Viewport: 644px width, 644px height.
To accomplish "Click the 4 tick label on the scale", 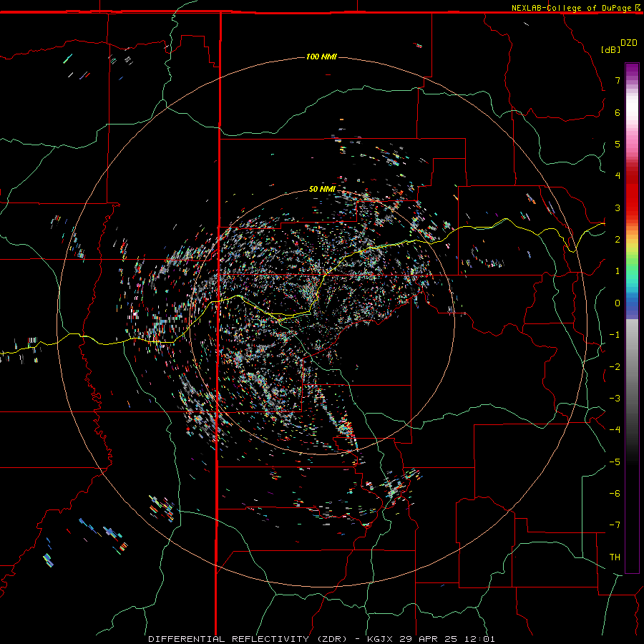I will pos(618,176).
